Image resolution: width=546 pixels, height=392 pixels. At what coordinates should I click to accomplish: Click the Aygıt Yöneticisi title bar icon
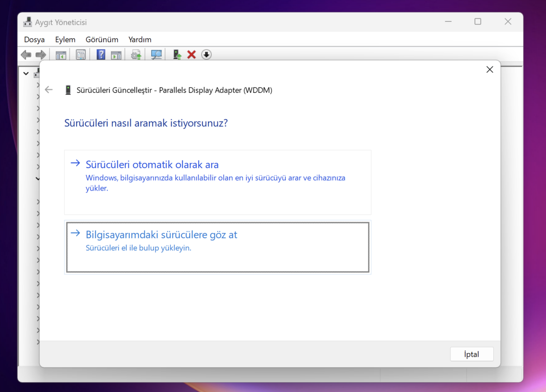point(27,22)
